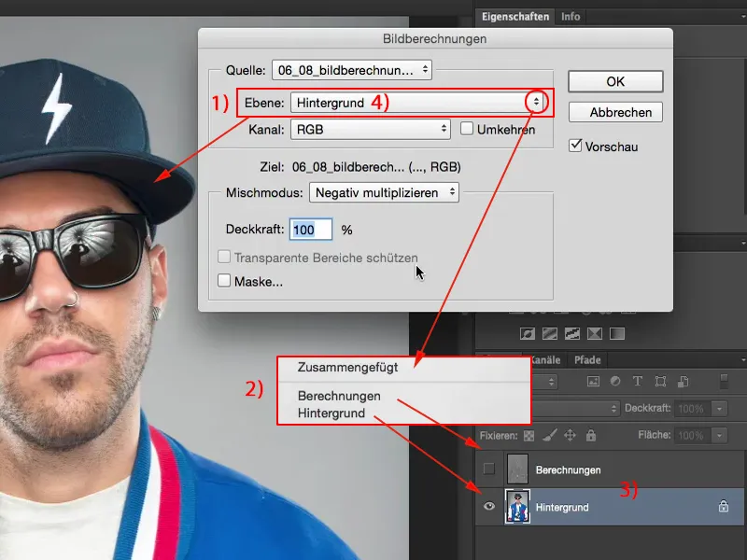
Task: Add a Threshold adjustment (stair-step icon)
Action: [572, 333]
